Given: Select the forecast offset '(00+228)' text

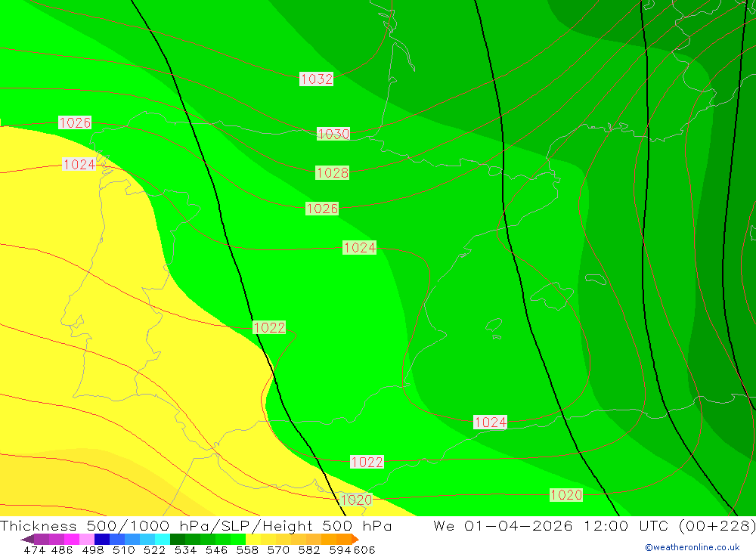Looking at the screenshot, I should 717,525.
